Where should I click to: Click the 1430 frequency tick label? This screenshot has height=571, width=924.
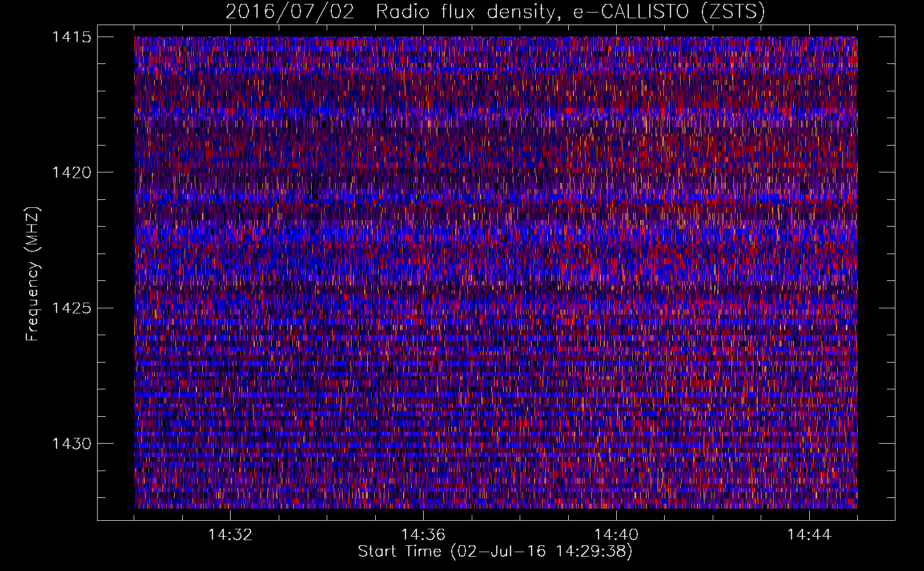point(71,444)
